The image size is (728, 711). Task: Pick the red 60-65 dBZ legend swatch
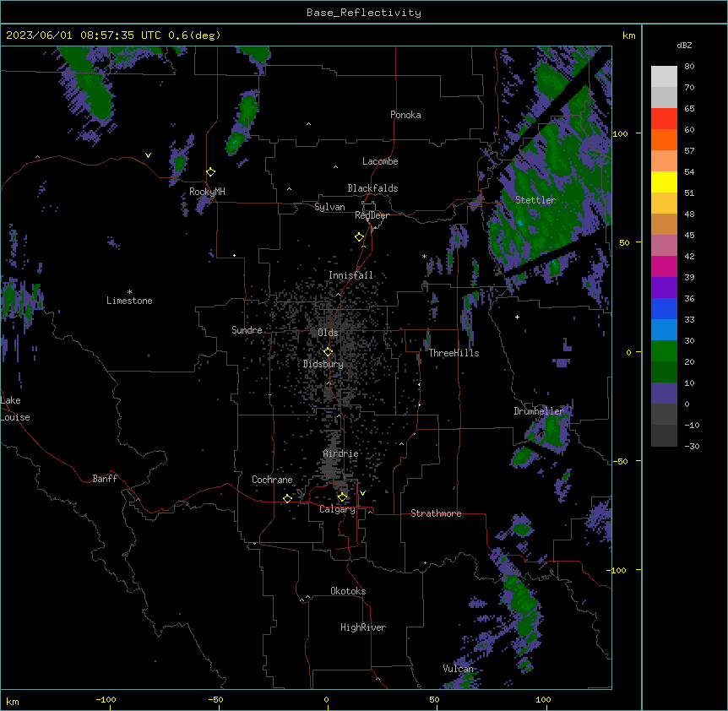click(x=664, y=119)
